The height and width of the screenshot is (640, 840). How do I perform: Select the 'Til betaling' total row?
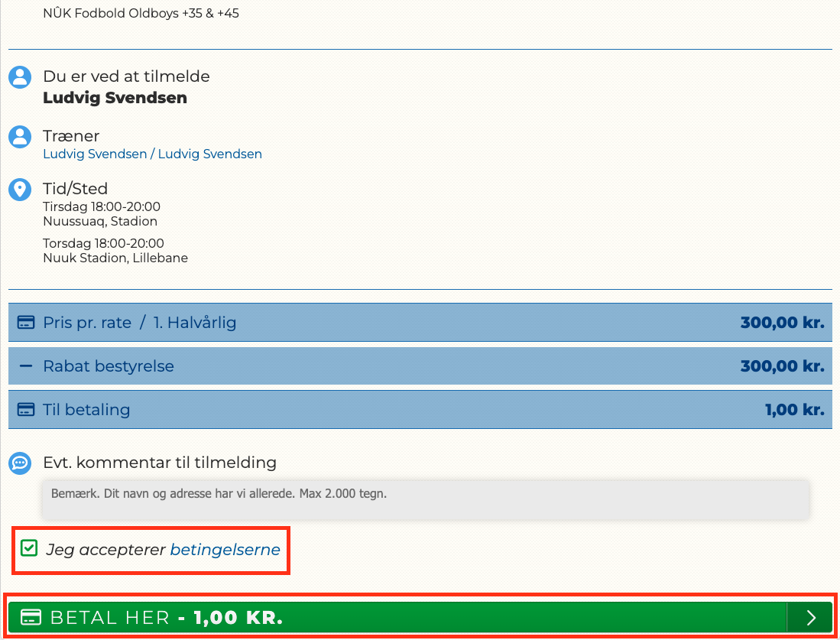420,410
